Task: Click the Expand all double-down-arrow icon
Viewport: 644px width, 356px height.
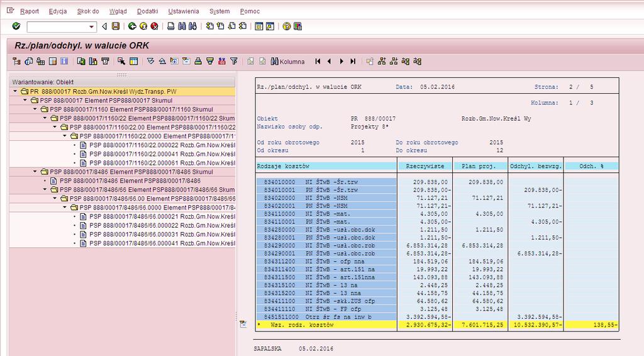Action: pos(150,61)
